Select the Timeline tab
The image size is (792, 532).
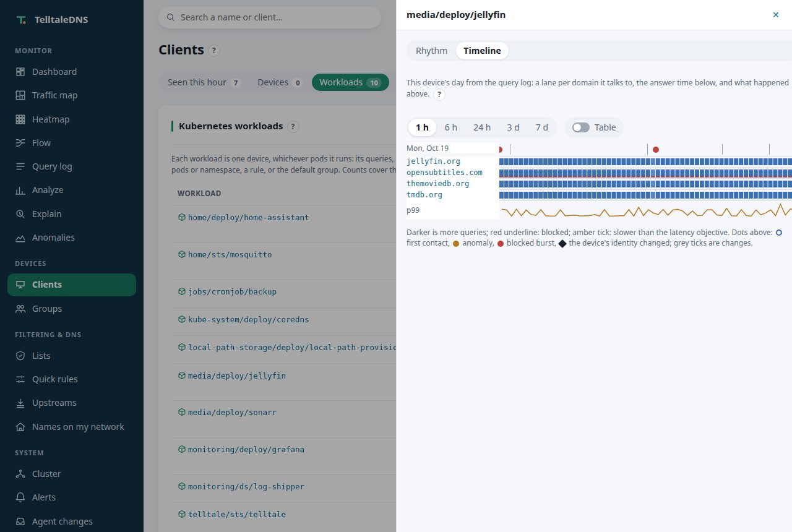[x=482, y=51]
